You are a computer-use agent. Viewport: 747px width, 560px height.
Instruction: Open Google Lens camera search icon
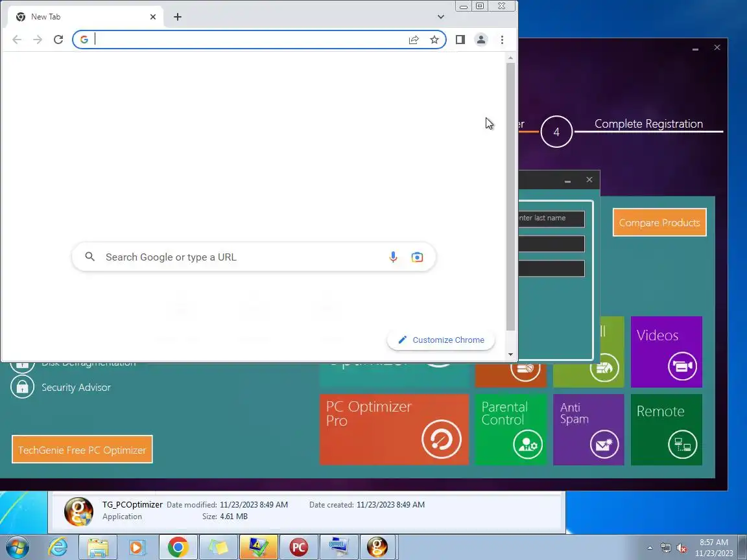(417, 257)
